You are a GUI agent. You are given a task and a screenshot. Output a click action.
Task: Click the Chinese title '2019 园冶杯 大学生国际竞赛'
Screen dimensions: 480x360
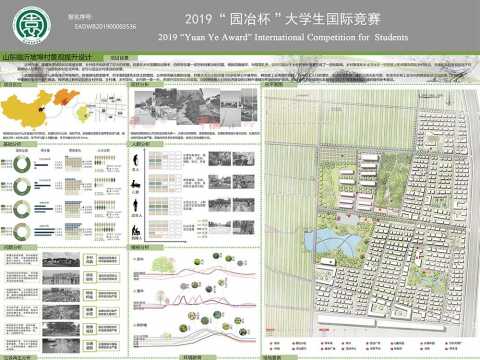coord(283,19)
